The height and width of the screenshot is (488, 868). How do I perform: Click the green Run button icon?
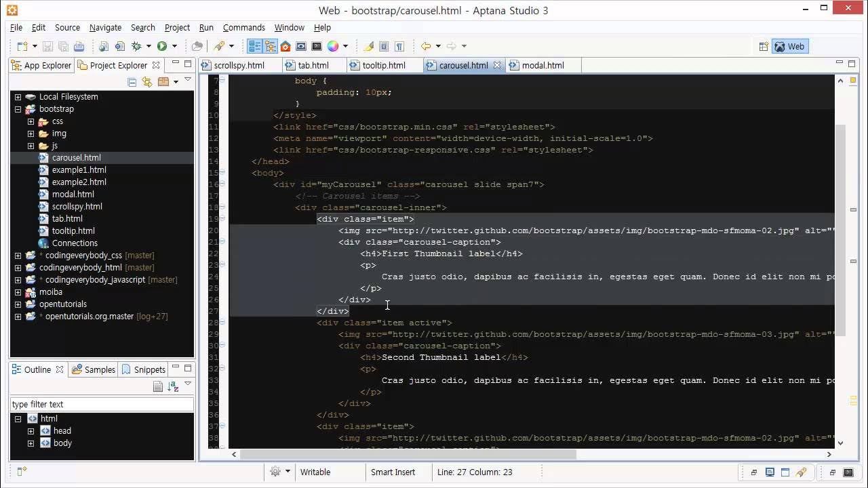point(162,46)
